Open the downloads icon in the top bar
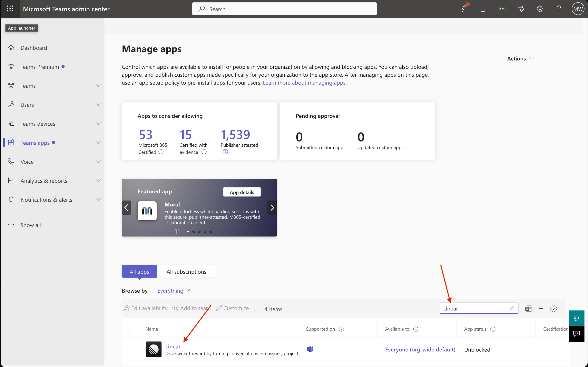Image resolution: width=588 pixels, height=367 pixels. pos(483,9)
